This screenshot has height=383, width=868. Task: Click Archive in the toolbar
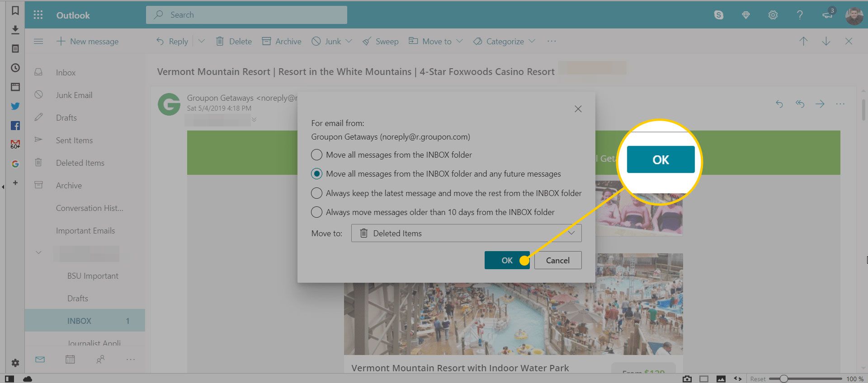[282, 41]
